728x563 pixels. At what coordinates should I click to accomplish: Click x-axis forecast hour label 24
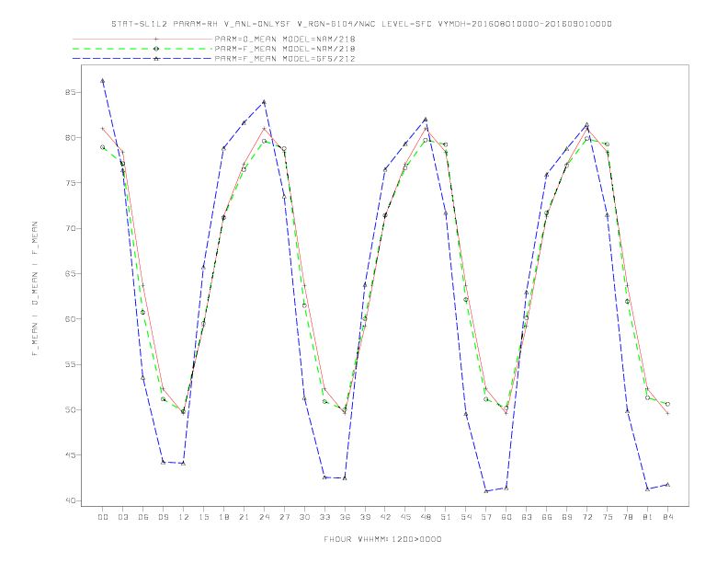(264, 517)
